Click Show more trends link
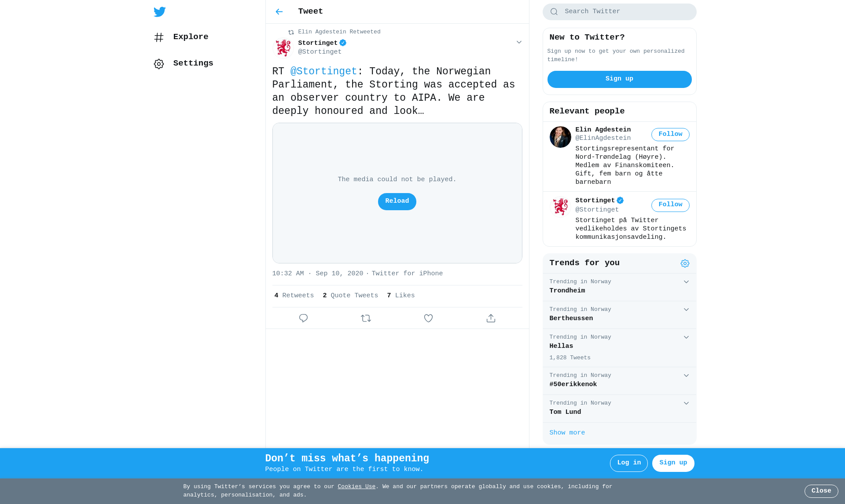Image resolution: width=845 pixels, height=504 pixels. pos(567,433)
